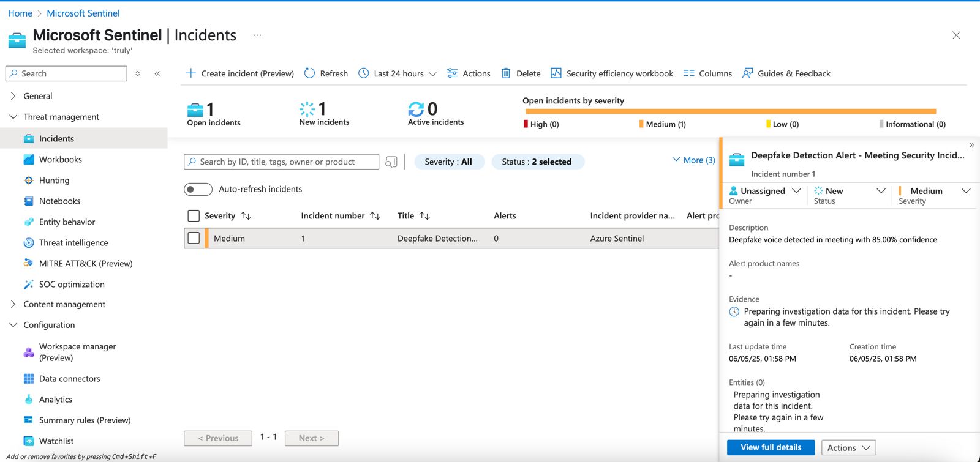Click Microsoft Sentinel breadcrumb link
Viewport: 980px width, 462px height.
pyautogui.click(x=83, y=13)
